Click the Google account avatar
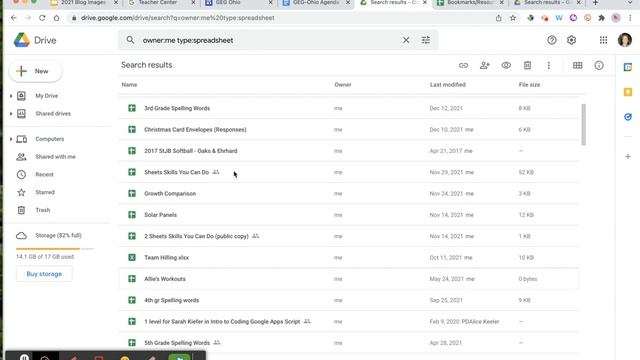 click(625, 40)
